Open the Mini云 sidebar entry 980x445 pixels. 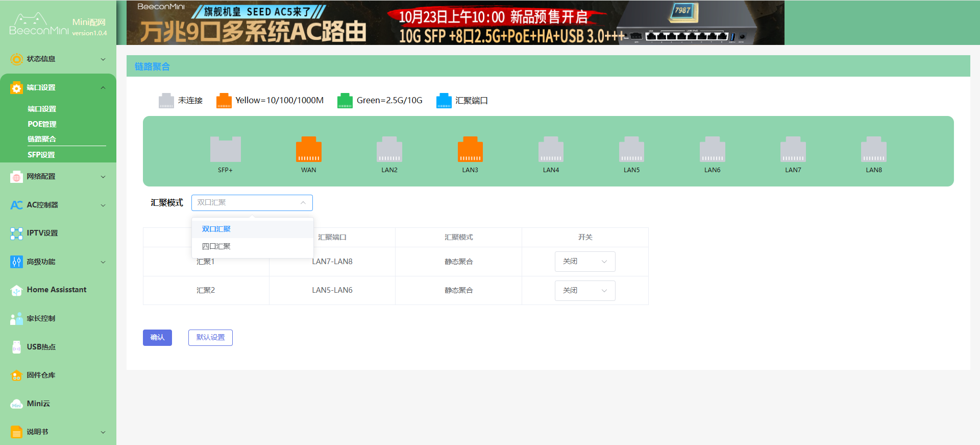point(38,404)
